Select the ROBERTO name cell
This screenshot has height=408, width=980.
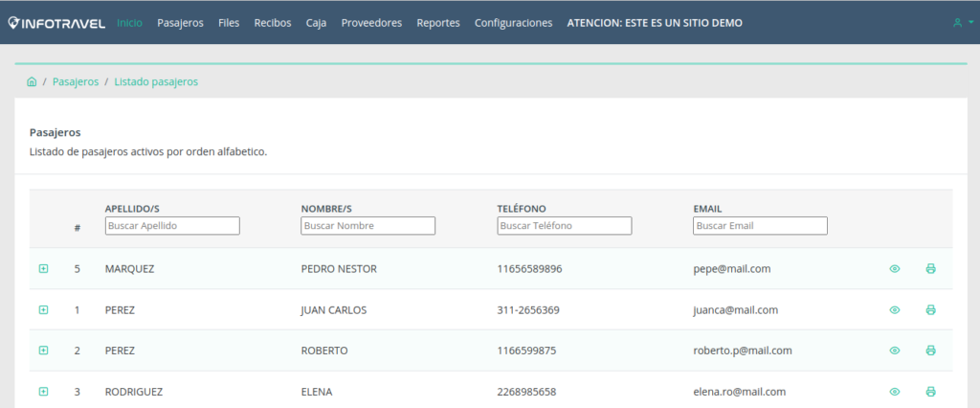[x=324, y=351]
